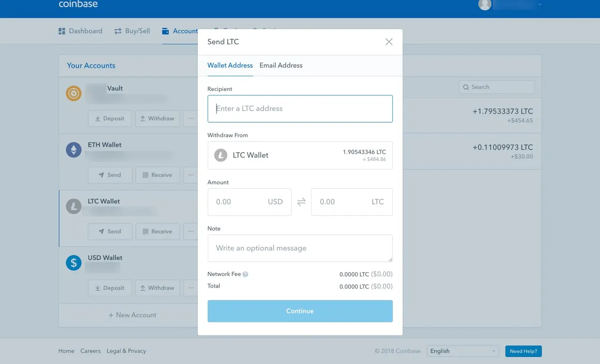Click the USD amount field
Screen dimensions: 600x364
249,202
